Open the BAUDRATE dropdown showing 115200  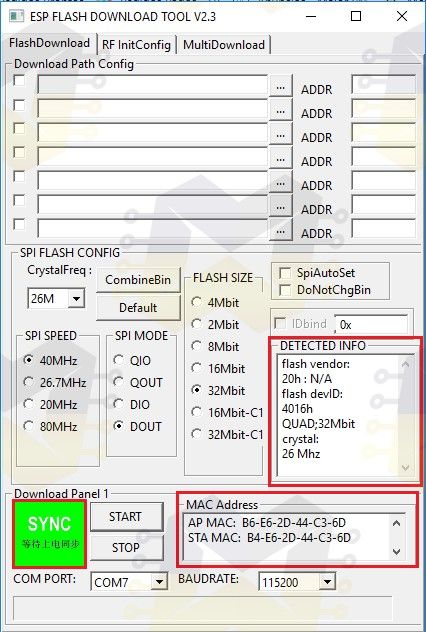pos(327,582)
